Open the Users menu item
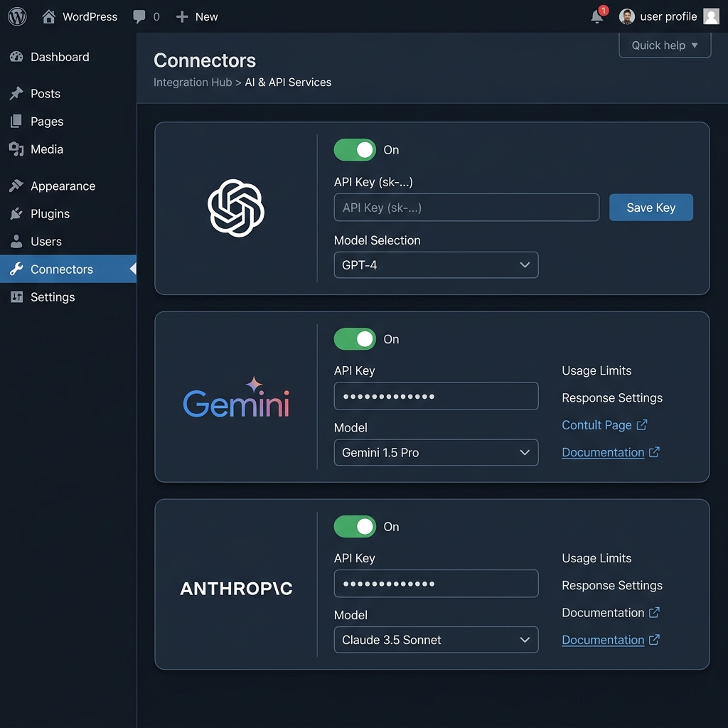 [x=68, y=242]
